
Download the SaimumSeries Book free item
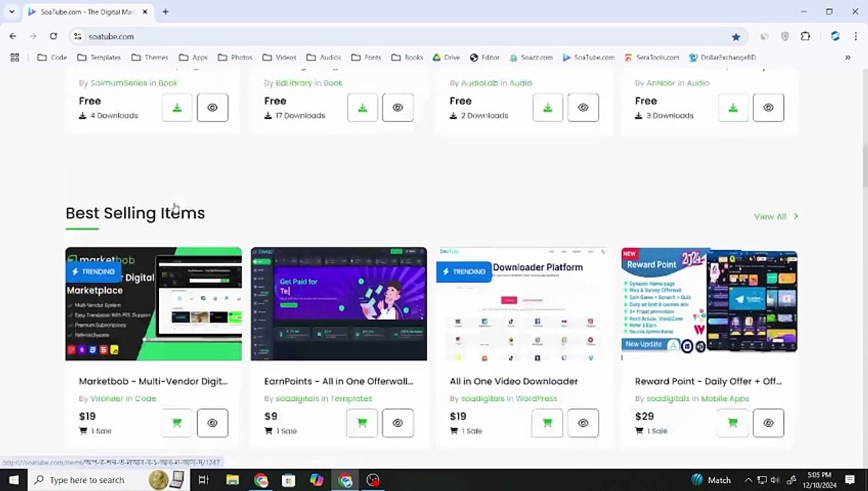tap(177, 108)
